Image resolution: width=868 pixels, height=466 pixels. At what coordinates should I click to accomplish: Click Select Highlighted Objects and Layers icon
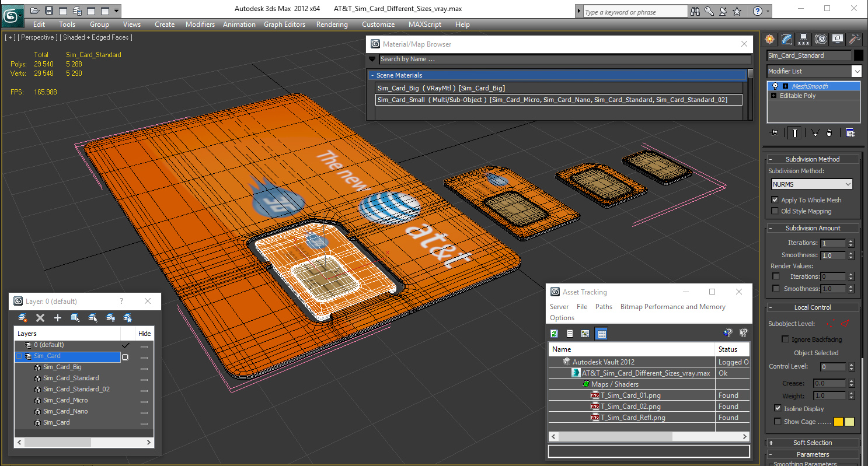[x=75, y=318]
